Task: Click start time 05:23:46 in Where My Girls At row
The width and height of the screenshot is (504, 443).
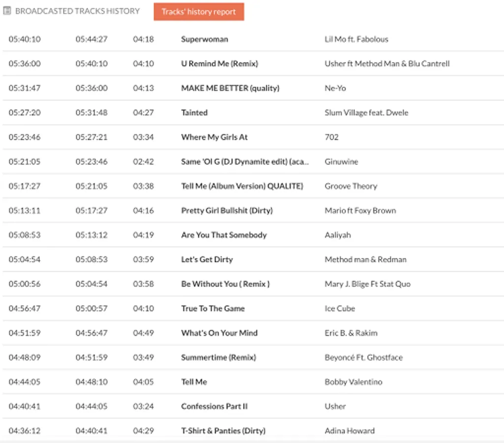Action: point(25,137)
